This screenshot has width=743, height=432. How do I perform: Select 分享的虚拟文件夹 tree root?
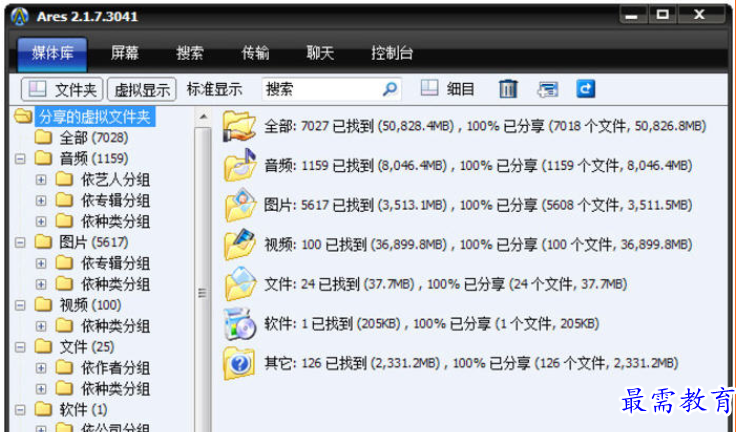pyautogui.click(x=95, y=117)
